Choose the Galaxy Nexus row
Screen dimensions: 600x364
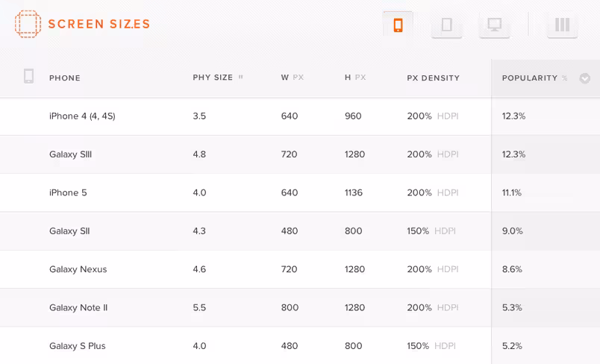pos(300,269)
